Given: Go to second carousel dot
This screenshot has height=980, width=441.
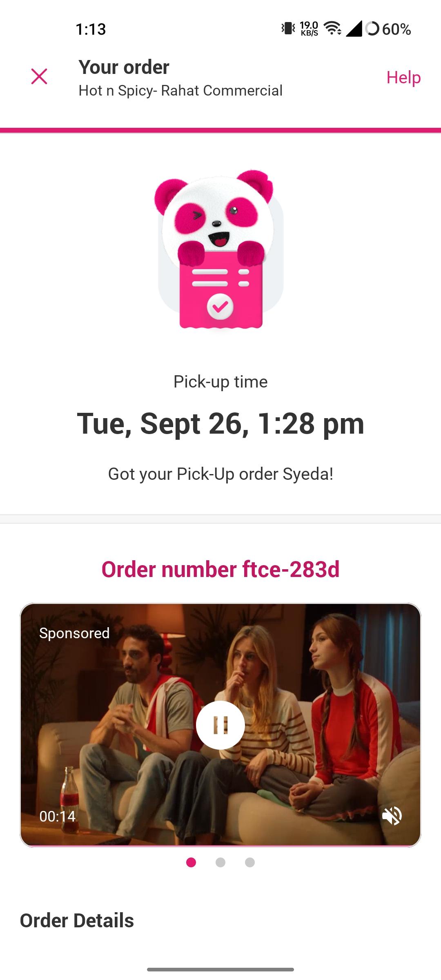Looking at the screenshot, I should coord(220,862).
